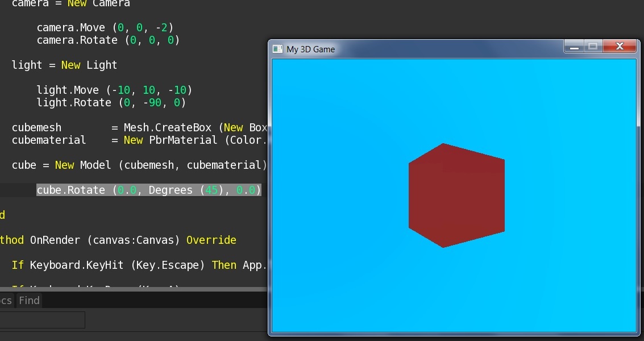Close the My 3D Game window
The height and width of the screenshot is (341, 644).
[x=619, y=47]
